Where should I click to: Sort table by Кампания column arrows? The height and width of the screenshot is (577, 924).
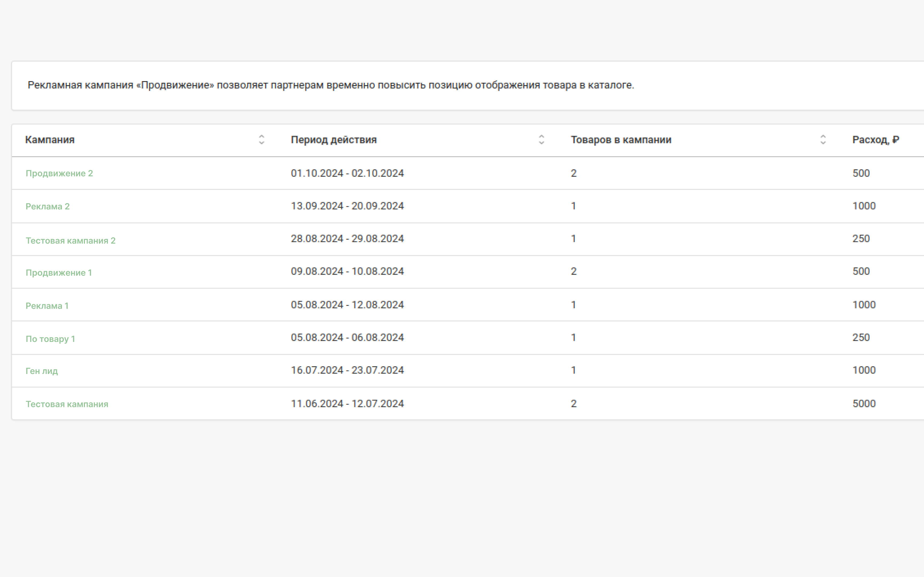261,140
